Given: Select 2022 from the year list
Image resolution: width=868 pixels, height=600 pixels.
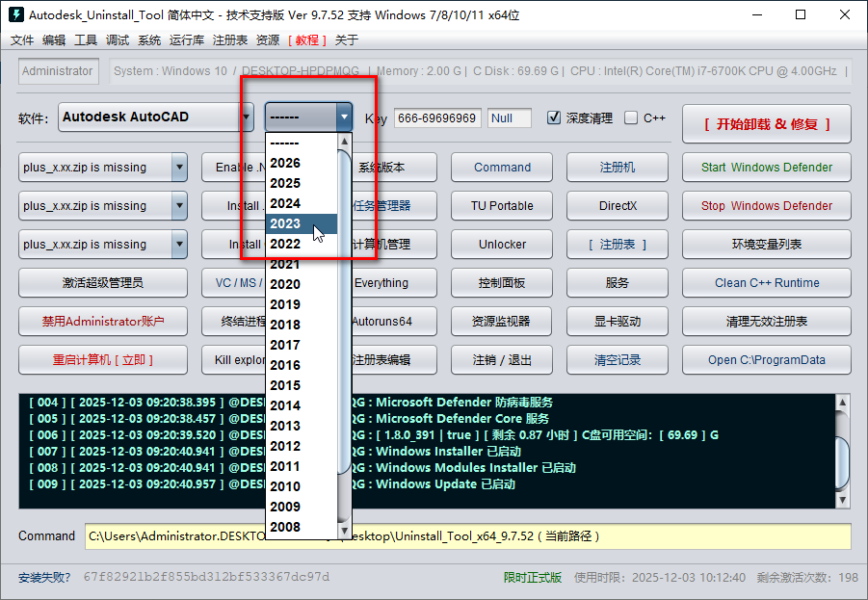Looking at the screenshot, I should (x=301, y=244).
